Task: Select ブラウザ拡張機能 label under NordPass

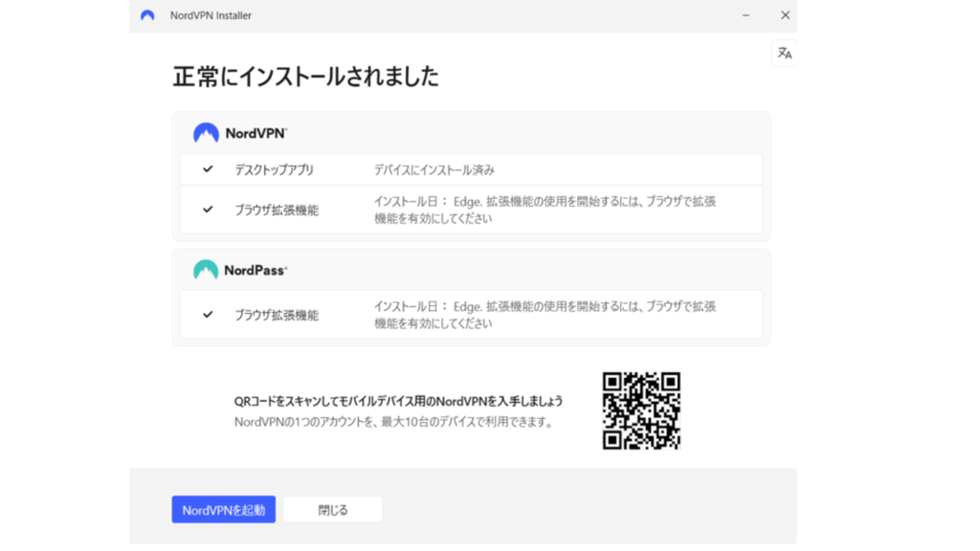Action: point(277,315)
